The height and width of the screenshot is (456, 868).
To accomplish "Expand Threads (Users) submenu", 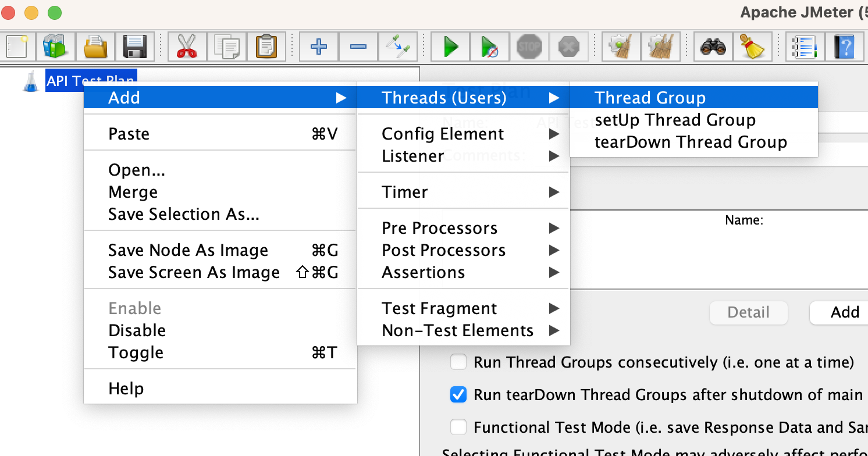I will (x=463, y=97).
